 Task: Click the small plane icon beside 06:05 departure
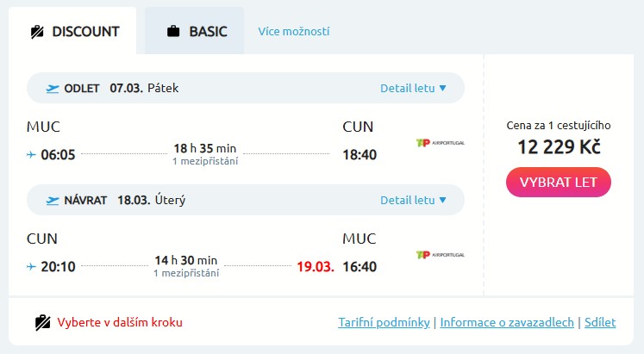[32, 155]
